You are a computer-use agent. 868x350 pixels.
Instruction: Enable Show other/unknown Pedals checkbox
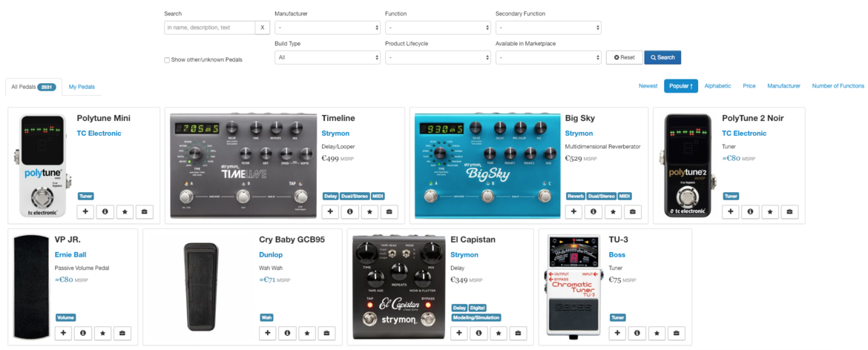(x=167, y=60)
